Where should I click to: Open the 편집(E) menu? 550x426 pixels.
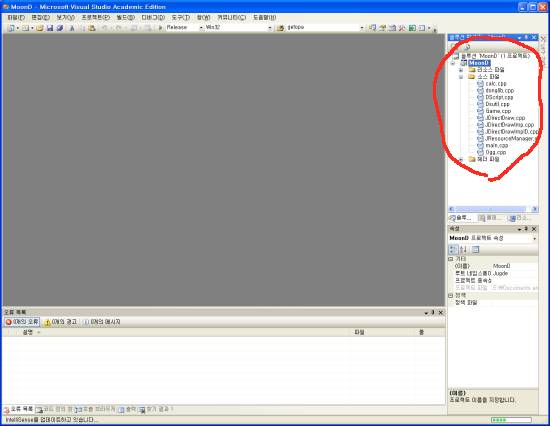click(x=40, y=18)
